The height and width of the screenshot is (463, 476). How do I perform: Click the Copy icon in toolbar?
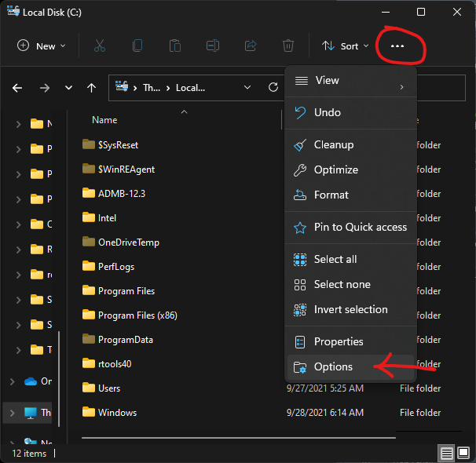[x=137, y=46]
